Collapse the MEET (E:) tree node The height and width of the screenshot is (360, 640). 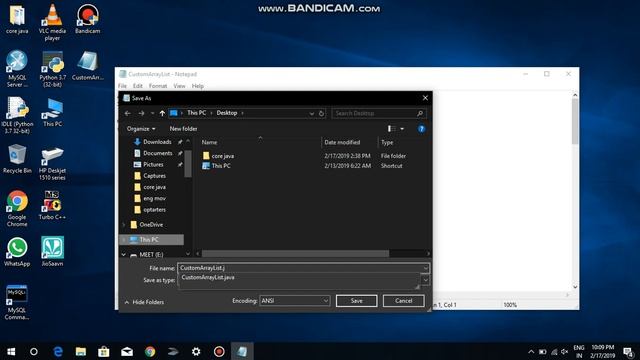[x=124, y=255]
